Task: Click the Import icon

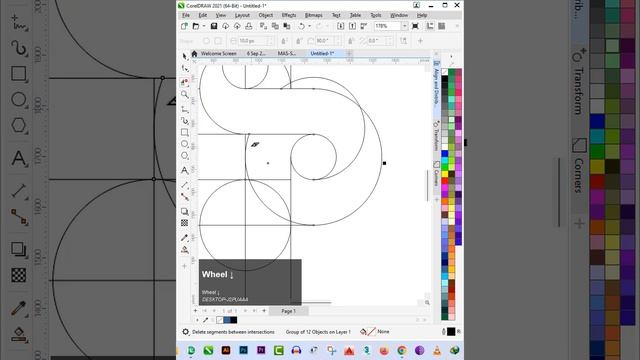Action: pos(340,26)
